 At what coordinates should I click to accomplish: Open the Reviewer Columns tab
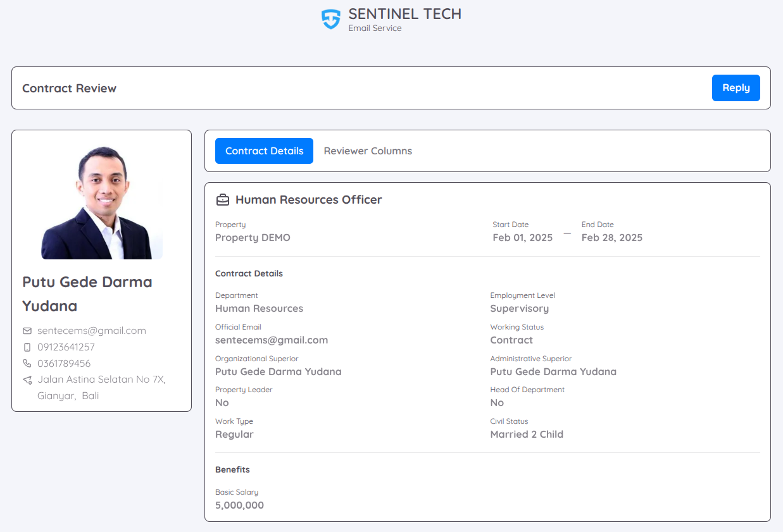(368, 151)
